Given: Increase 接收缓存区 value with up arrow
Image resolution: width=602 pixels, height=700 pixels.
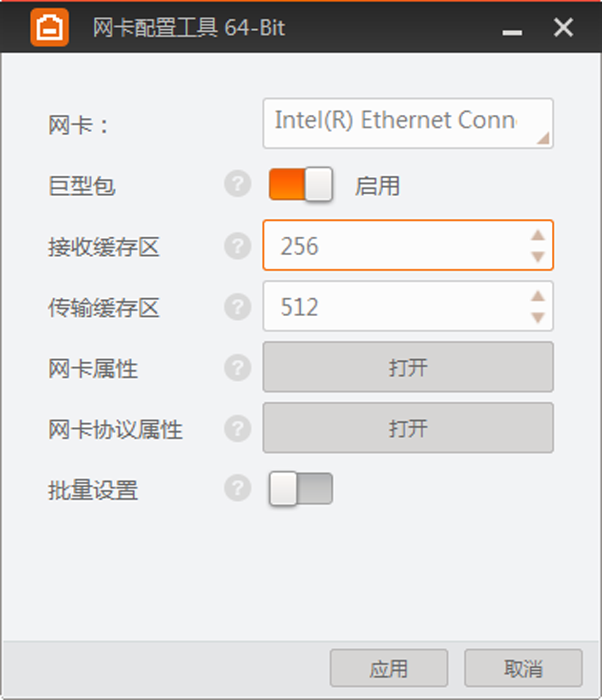Looking at the screenshot, I should tap(537, 235).
